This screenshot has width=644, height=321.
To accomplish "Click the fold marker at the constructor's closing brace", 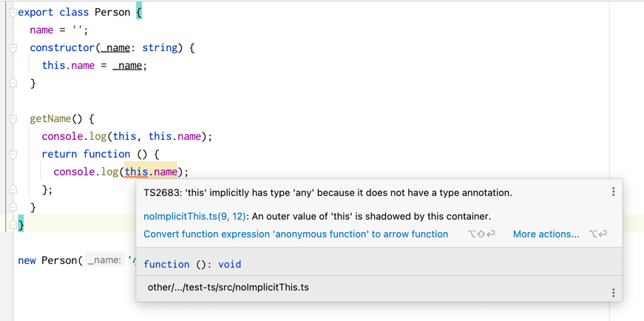I will pos(13,84).
